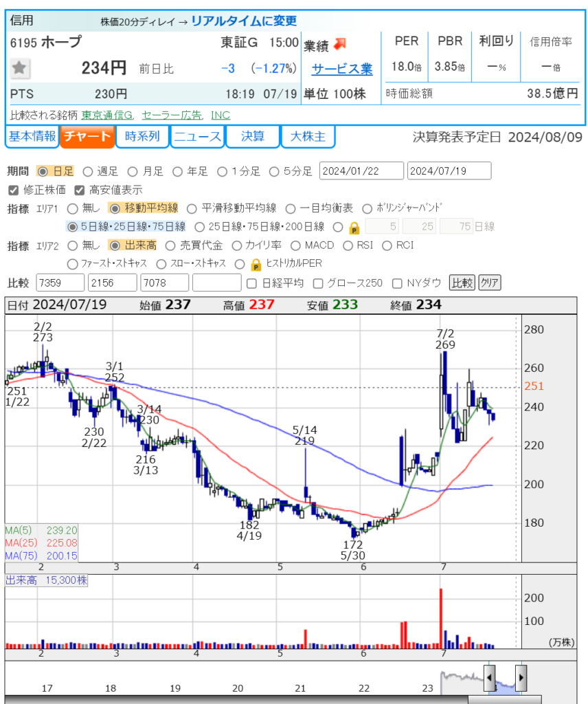The height and width of the screenshot is (704, 588).
Task: Click the right handle of range slider
Action: click(521, 678)
